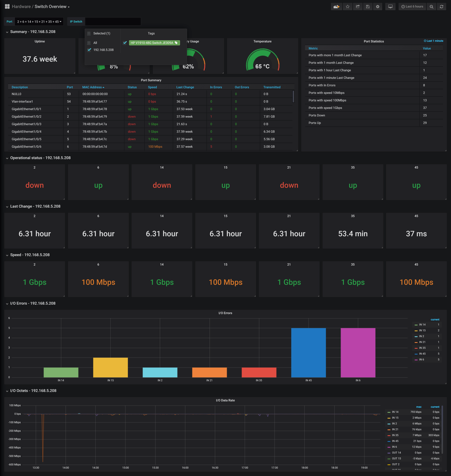451x476 pixels.
Task: Check the All option checkbox
Action: pos(89,43)
